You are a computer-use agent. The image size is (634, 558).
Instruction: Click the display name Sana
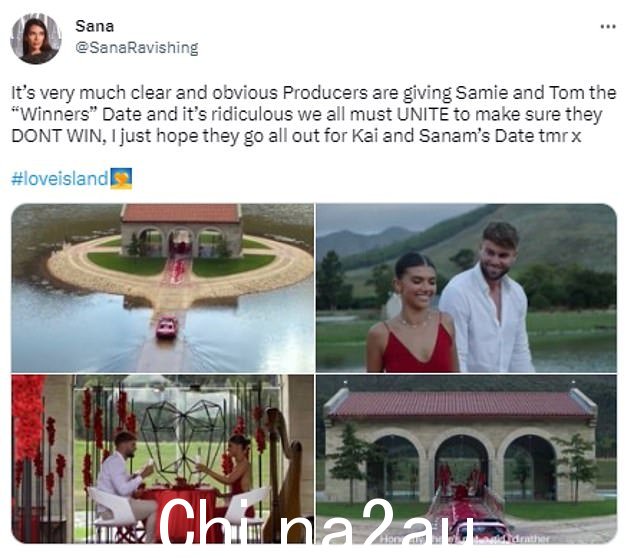(x=95, y=26)
